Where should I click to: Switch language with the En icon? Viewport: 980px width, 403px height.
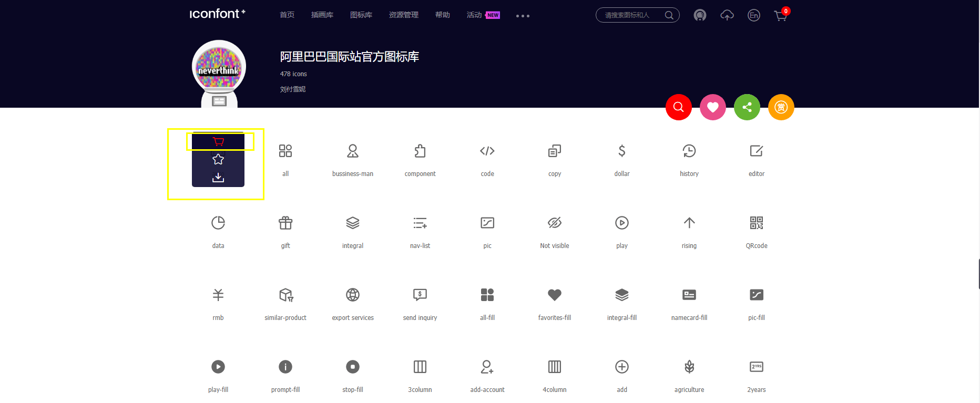tap(754, 15)
